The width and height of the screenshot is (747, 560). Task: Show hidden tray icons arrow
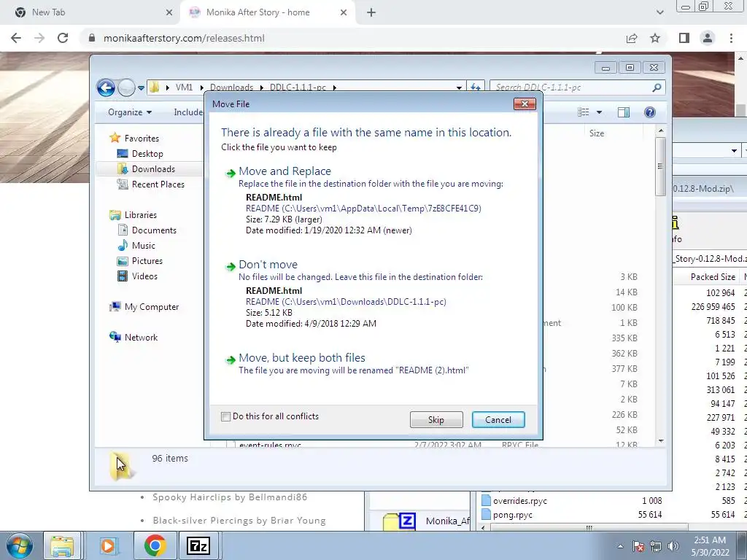coord(620,546)
